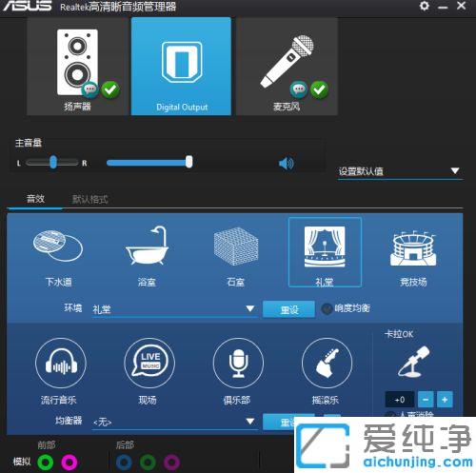This screenshot has width=476, height=473.
Task: Click the rear panel green audio jack
Action: (x=148, y=463)
